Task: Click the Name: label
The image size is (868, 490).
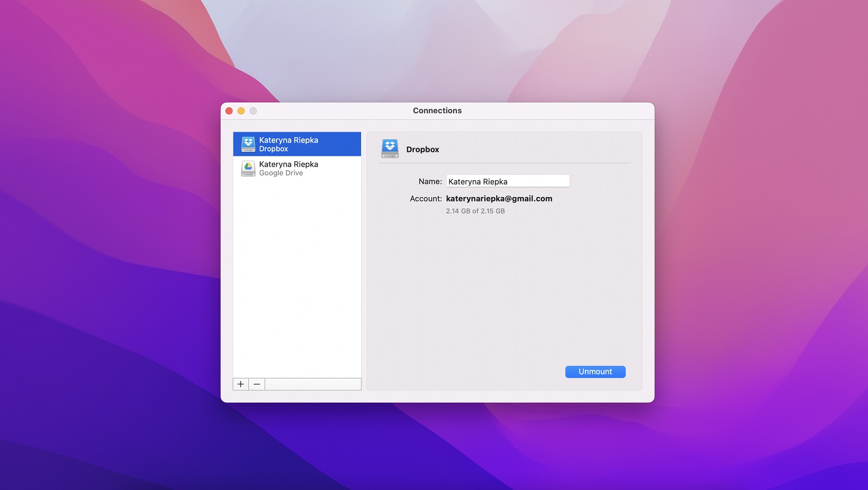Action: click(430, 181)
